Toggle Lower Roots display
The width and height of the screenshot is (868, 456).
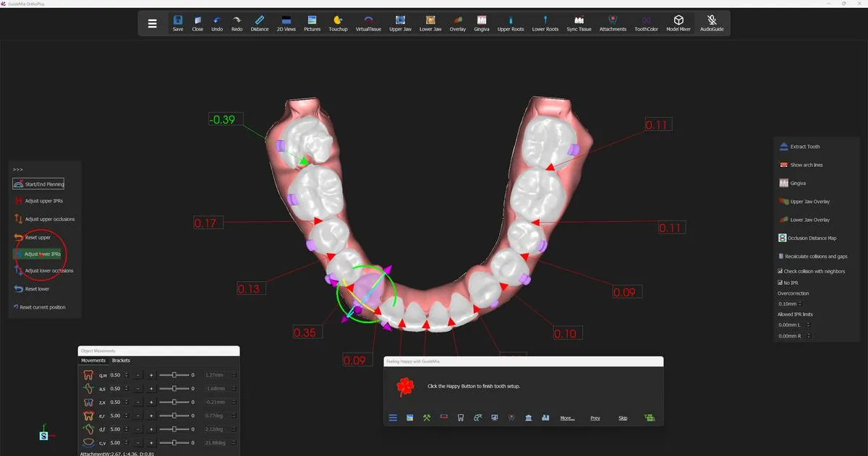pos(545,23)
